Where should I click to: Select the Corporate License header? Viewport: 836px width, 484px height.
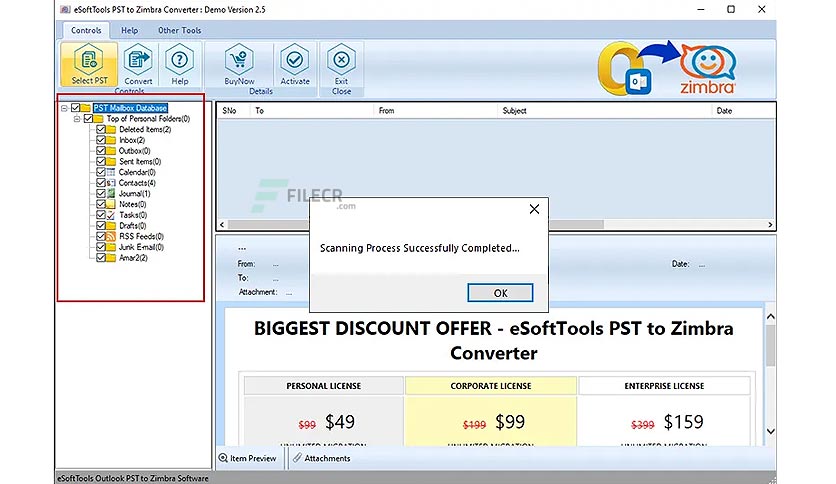point(491,385)
